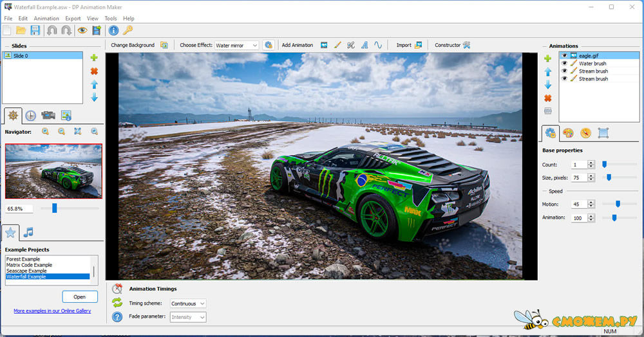Click the Undo arrow icon
644x337 pixels.
[x=52, y=30]
